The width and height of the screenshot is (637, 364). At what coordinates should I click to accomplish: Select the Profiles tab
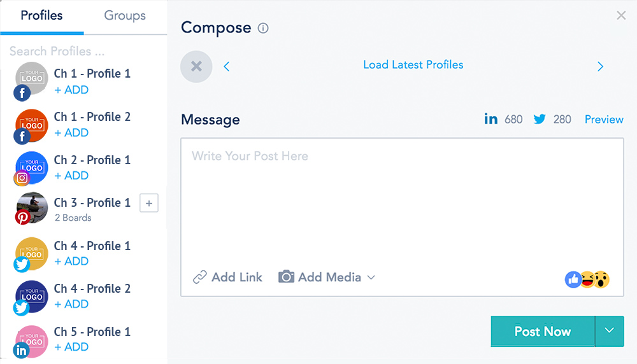click(41, 16)
